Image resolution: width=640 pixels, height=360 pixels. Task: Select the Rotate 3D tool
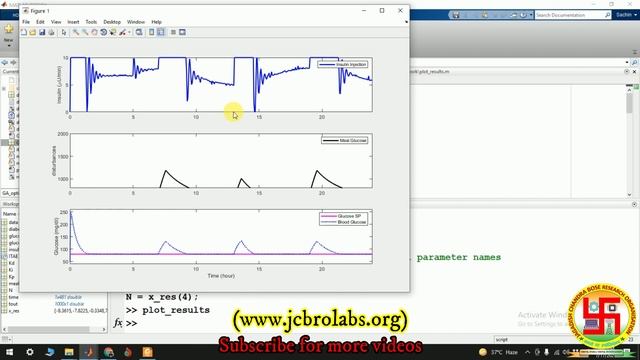[103, 32]
